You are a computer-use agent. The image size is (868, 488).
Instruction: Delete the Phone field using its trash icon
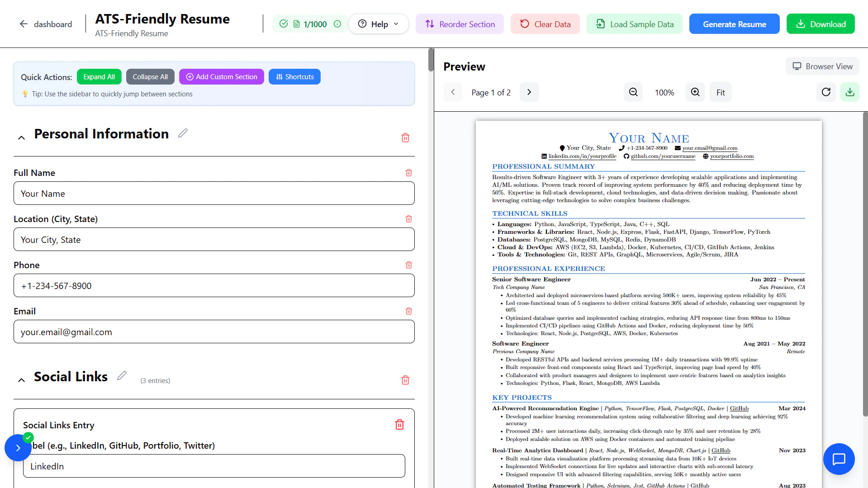click(x=408, y=265)
